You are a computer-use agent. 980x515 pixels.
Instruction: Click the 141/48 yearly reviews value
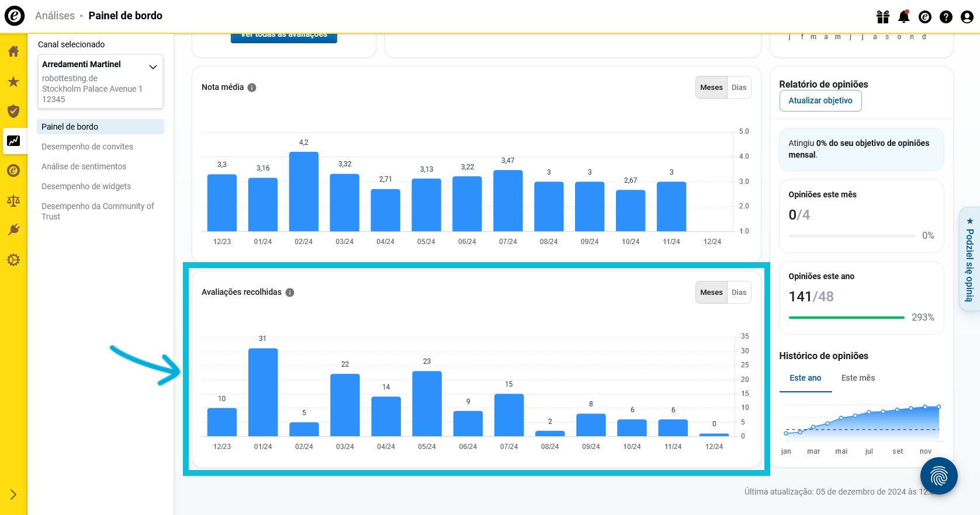[811, 297]
